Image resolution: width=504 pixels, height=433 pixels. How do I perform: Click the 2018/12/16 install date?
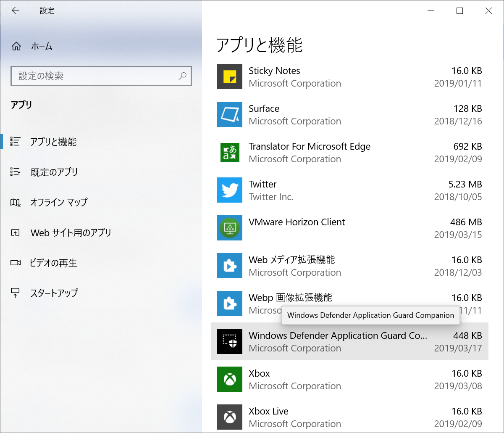pyautogui.click(x=458, y=121)
